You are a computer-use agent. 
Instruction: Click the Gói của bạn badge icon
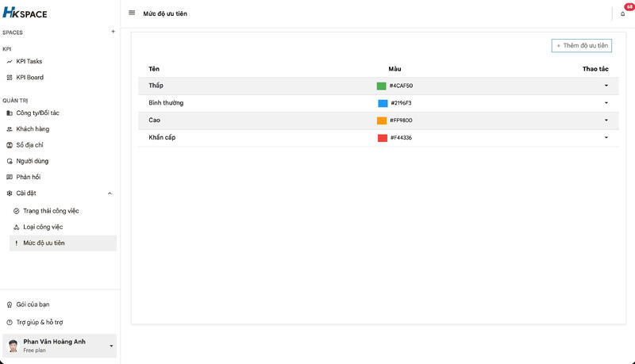click(x=10, y=305)
